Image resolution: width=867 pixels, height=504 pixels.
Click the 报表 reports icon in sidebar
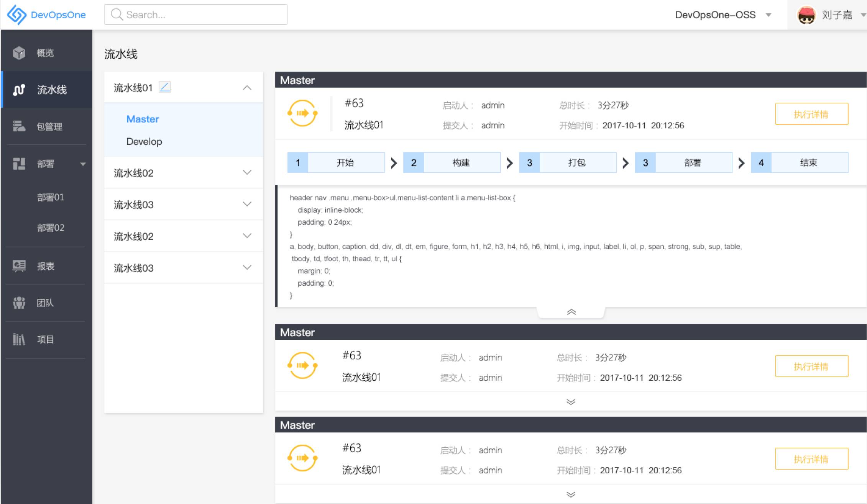tap(19, 266)
